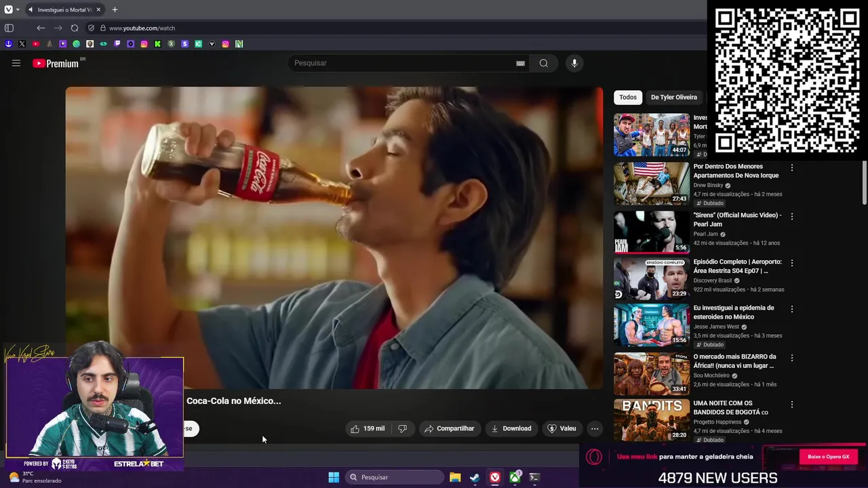Click the Compartilhar share button
The image size is (868, 488).
point(449,428)
